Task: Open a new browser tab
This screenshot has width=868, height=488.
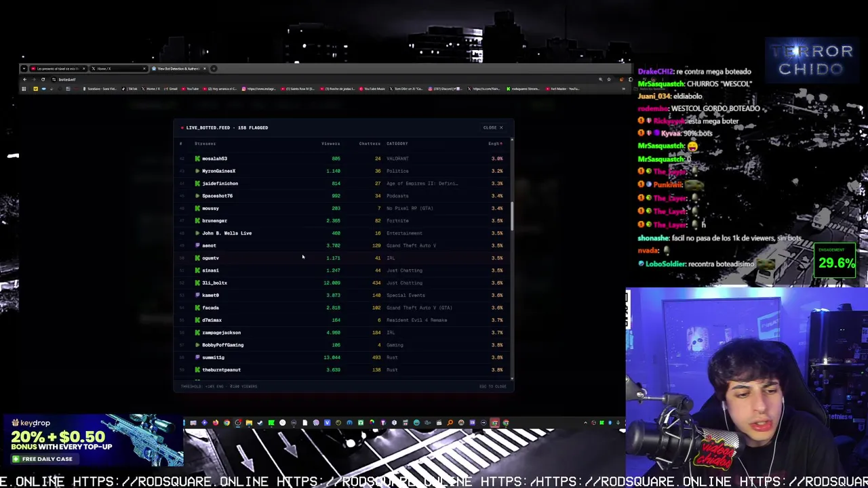Action: tap(214, 68)
